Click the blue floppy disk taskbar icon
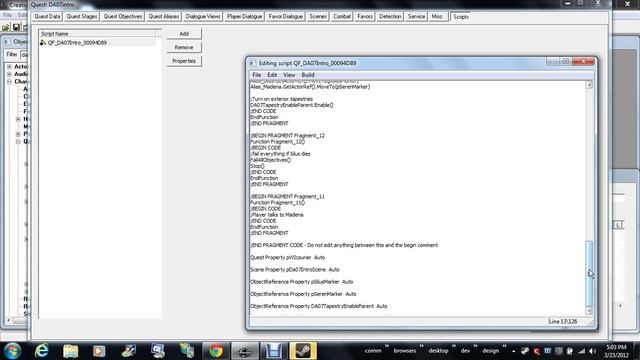 pos(273,351)
